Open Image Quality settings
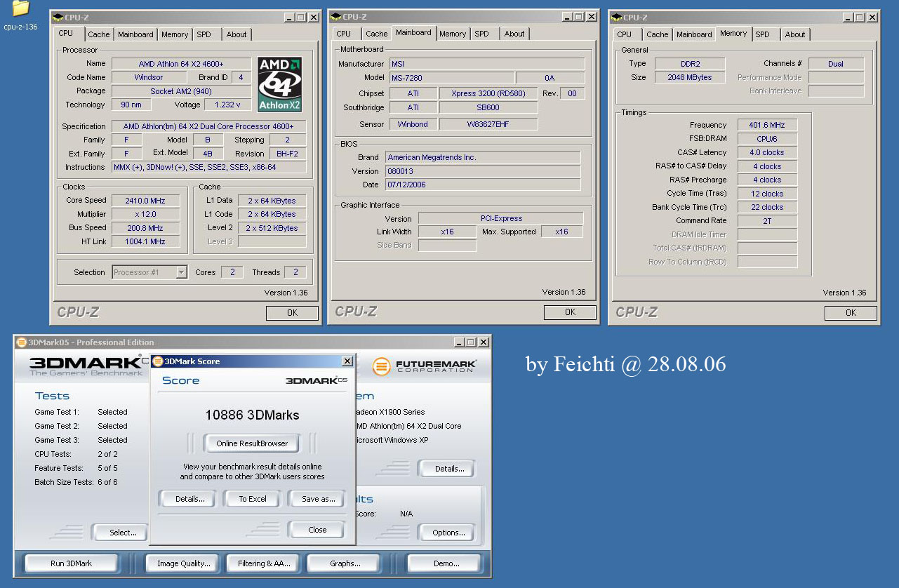This screenshot has width=899, height=588. pyautogui.click(x=183, y=563)
